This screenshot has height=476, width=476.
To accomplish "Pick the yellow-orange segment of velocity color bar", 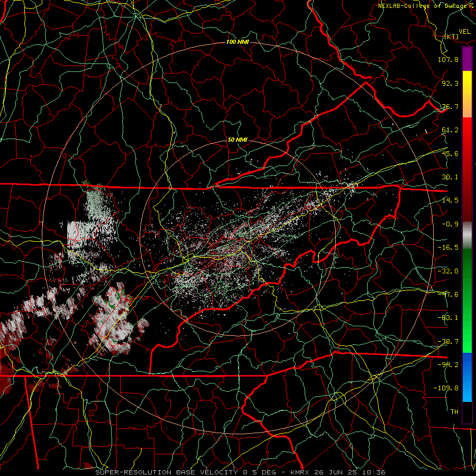I will (x=467, y=94).
